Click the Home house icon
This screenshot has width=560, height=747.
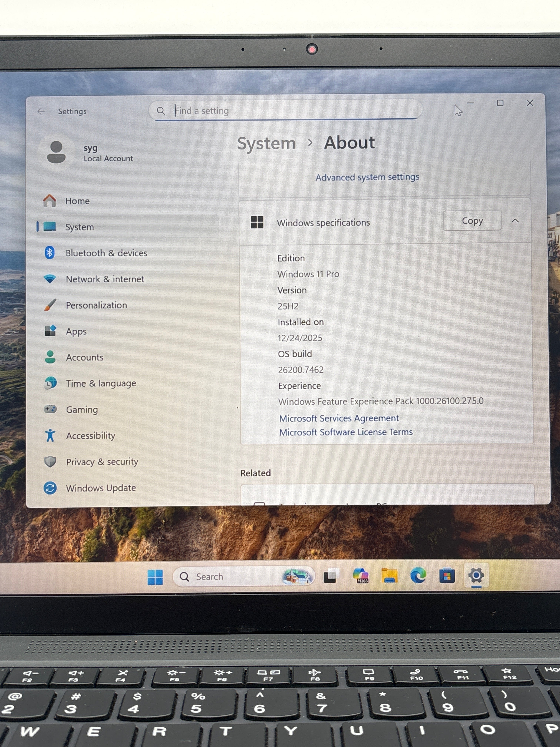(x=50, y=201)
